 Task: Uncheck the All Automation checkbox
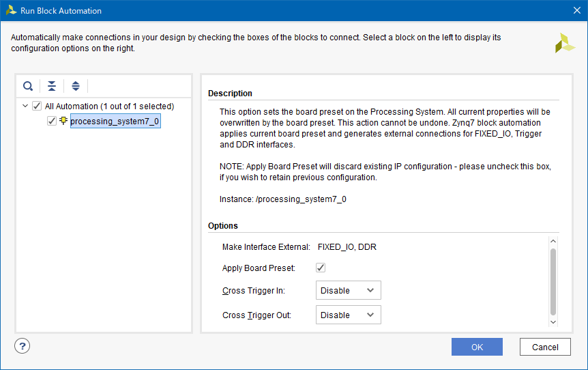click(37, 106)
